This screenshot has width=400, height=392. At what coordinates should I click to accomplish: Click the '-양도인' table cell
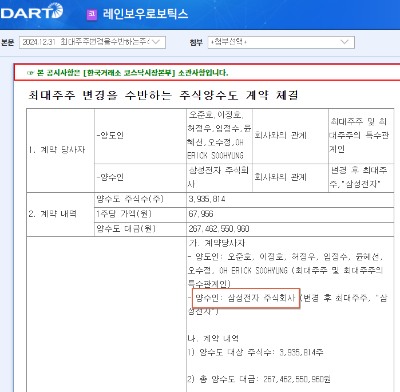140,136
